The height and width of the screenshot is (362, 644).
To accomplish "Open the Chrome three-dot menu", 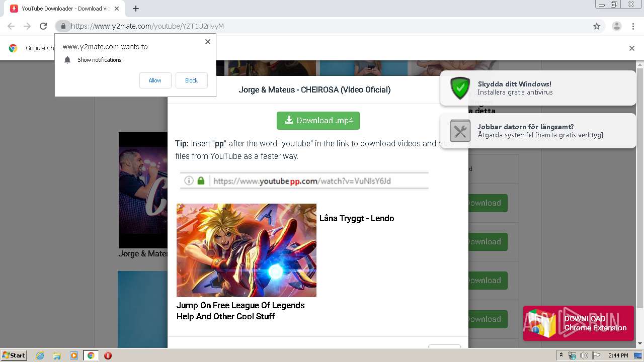I will tap(633, 26).
